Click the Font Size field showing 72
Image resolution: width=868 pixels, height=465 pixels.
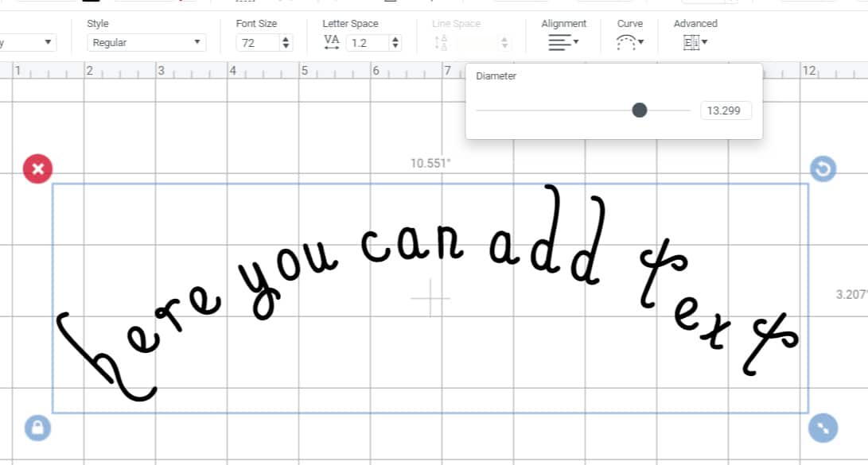(x=259, y=43)
